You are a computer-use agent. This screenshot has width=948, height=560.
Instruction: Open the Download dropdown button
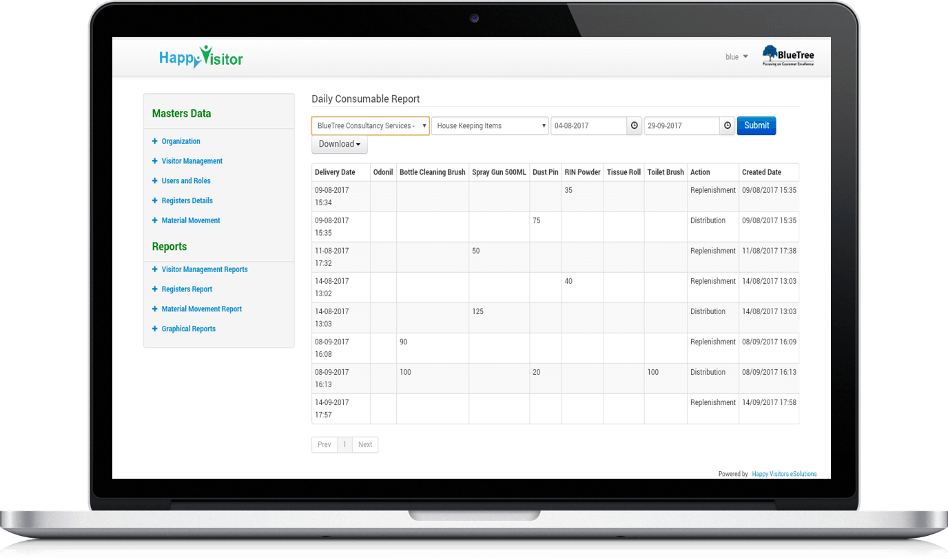point(340,144)
